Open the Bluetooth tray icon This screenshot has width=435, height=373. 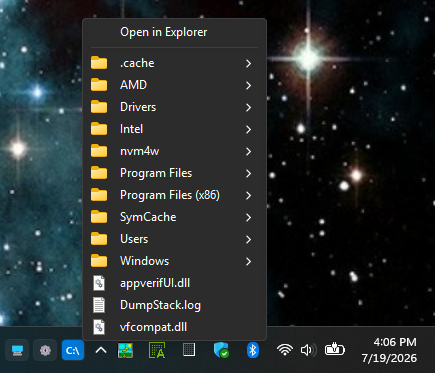253,350
